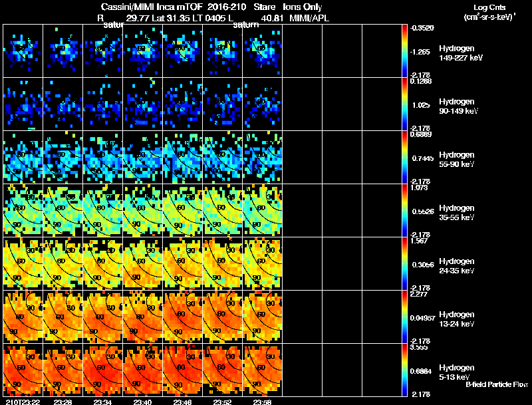Click the 'Lat 31.35' header value
This screenshot has height=405, width=532.
(173, 19)
